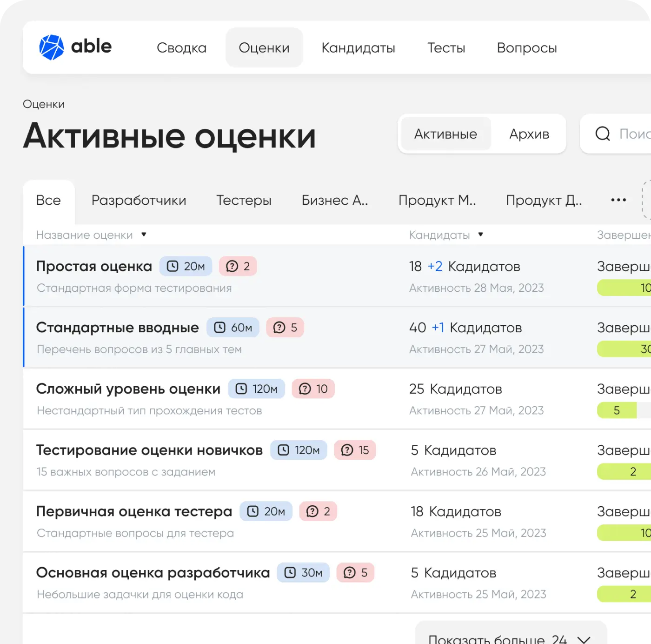Click the Поиск search input field

(x=634, y=134)
